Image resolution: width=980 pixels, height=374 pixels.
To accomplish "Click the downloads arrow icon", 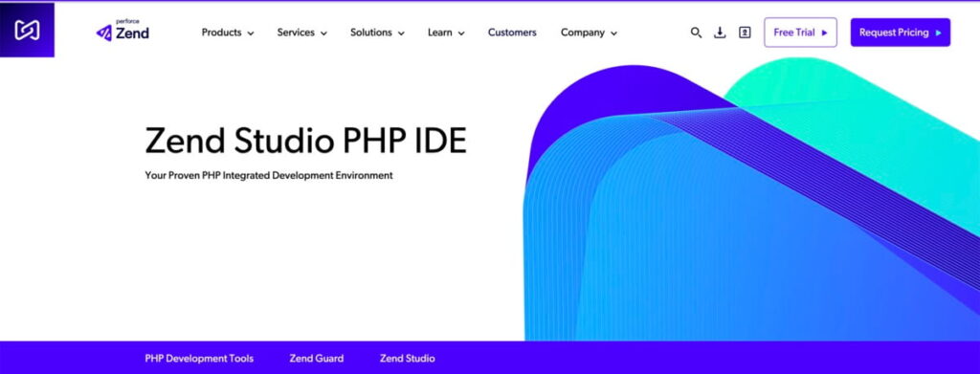I will point(720,33).
